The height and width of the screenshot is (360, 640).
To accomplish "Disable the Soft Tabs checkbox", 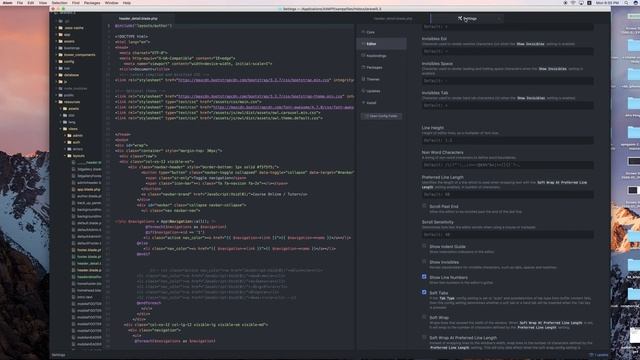I will [424, 292].
